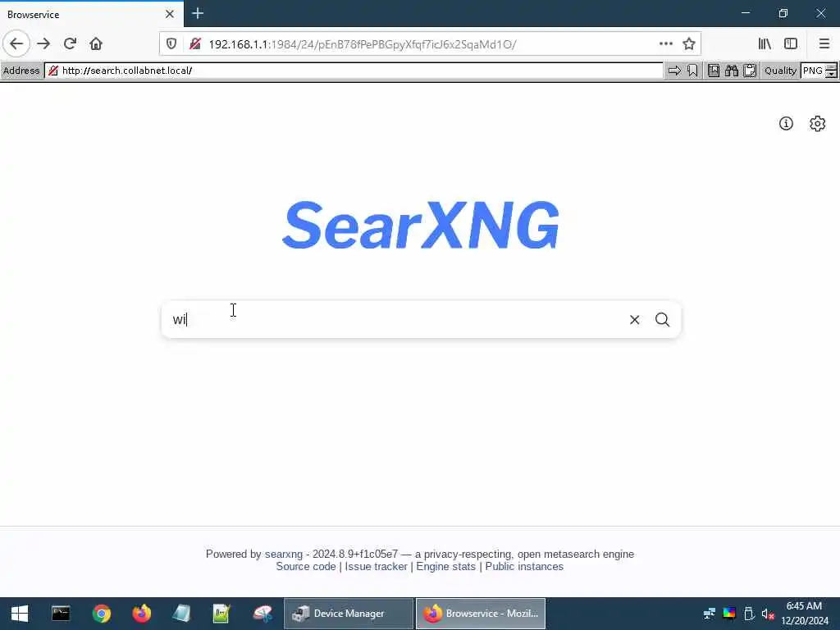Open Firefox Library icon
Screen dimensions: 840x630
[x=765, y=44]
